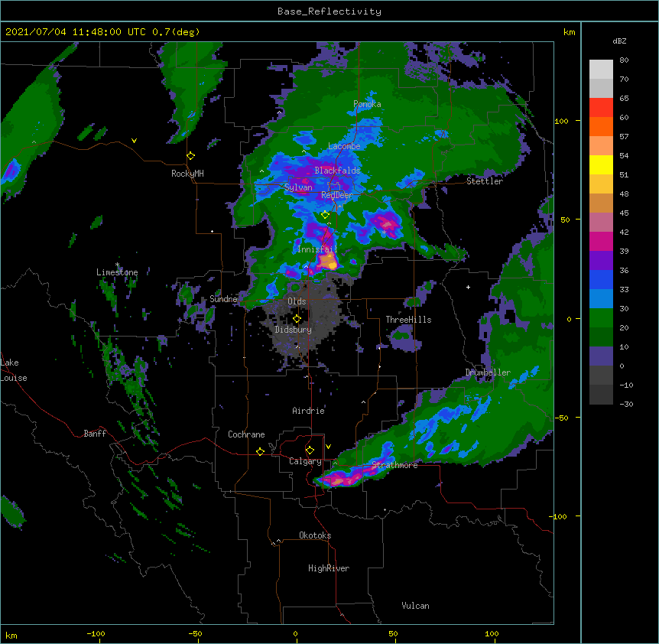Viewport: 659px width, 644px height.
Task: Click the white plus marker west of Drumheller
Action: (x=468, y=287)
